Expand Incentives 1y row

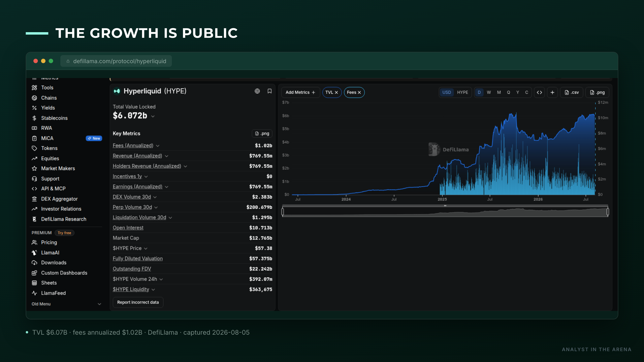[x=146, y=176]
